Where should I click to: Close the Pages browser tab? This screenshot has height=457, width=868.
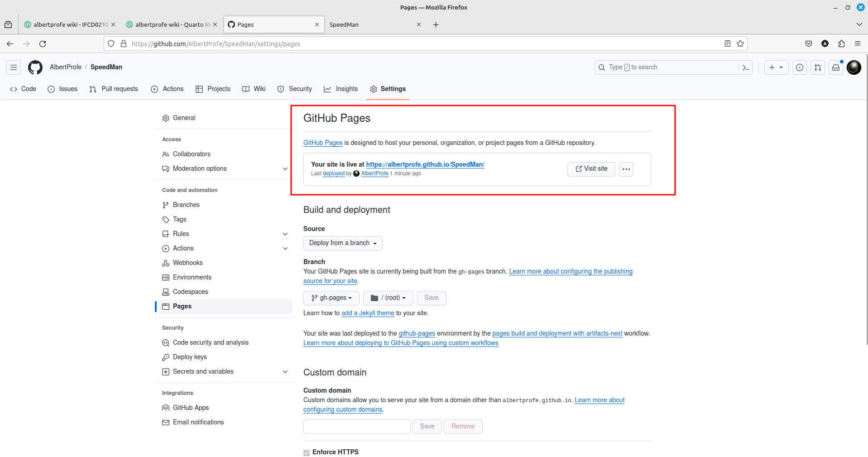(317, 25)
